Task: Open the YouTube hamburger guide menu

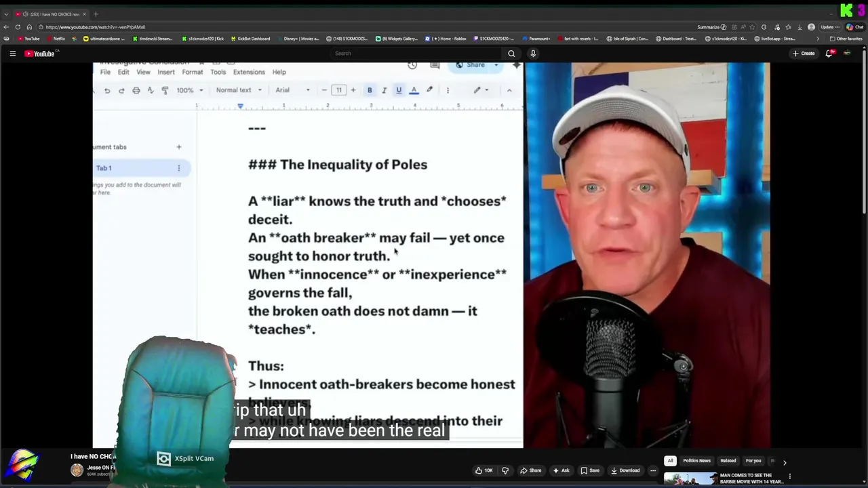Action: [12, 54]
